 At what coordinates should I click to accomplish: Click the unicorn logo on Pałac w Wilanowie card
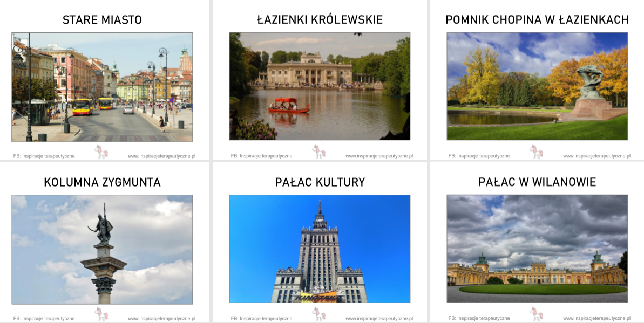click(x=536, y=314)
